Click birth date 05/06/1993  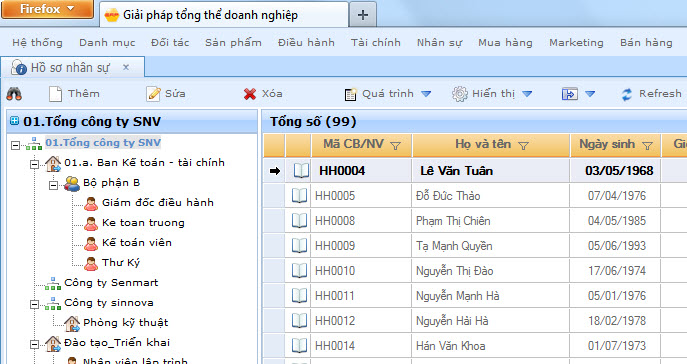616,246
